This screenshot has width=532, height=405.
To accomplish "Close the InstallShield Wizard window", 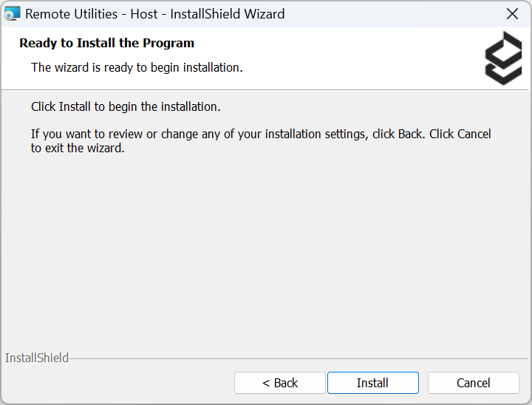I will point(512,14).
